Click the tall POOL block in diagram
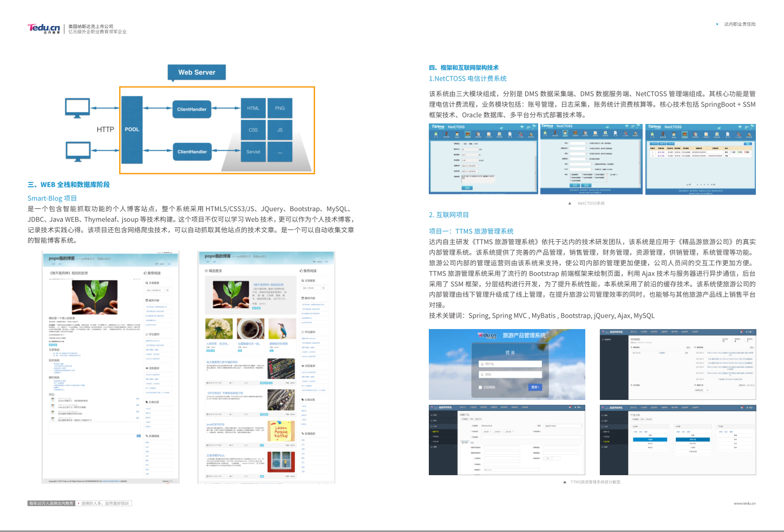This screenshot has width=784, height=532. (x=132, y=130)
